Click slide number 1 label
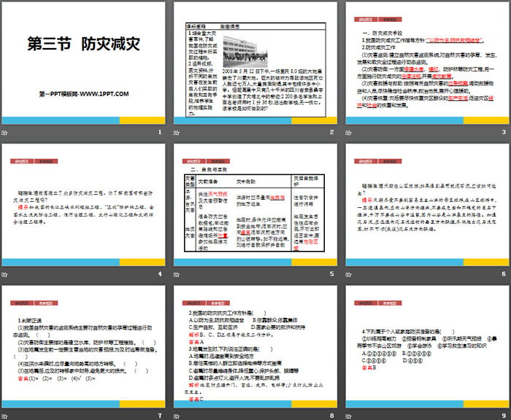The width and height of the screenshot is (511, 420). tap(160, 132)
